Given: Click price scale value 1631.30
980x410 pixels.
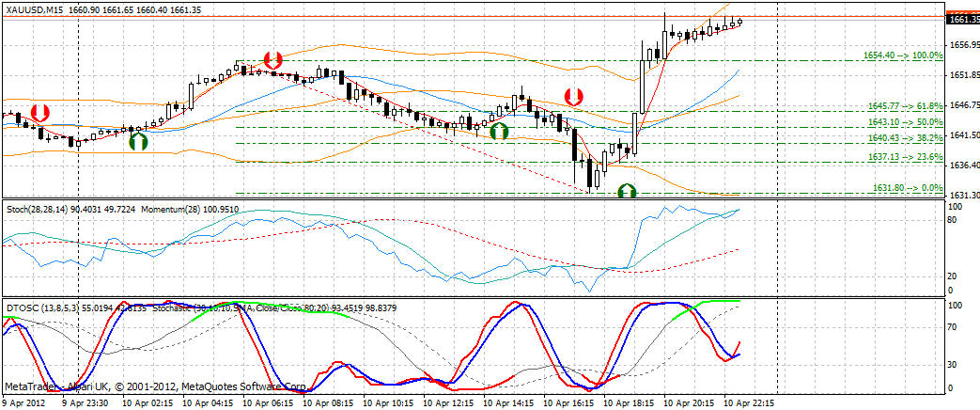Looking at the screenshot, I should (964, 196).
